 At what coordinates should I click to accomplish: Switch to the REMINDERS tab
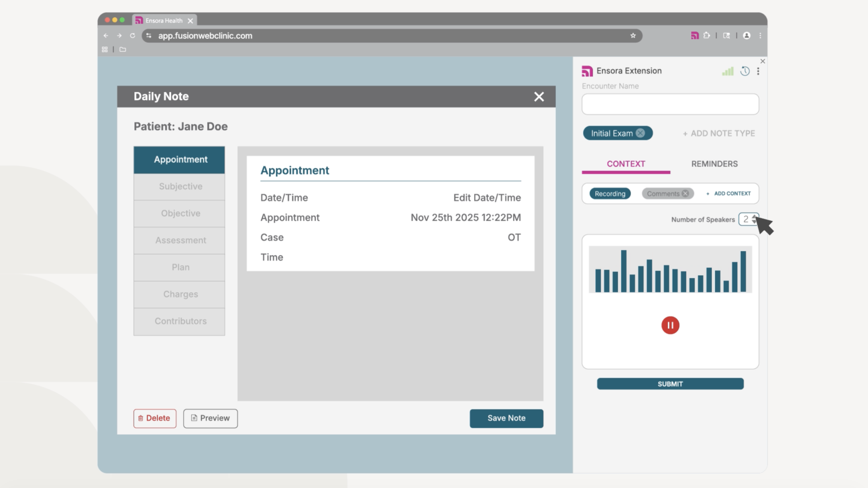pyautogui.click(x=714, y=164)
